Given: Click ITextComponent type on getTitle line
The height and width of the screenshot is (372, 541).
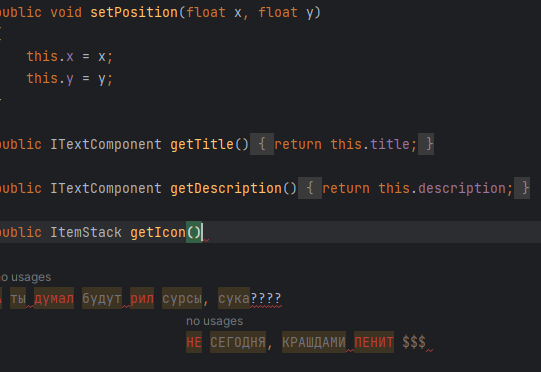Looking at the screenshot, I should (x=106, y=144).
